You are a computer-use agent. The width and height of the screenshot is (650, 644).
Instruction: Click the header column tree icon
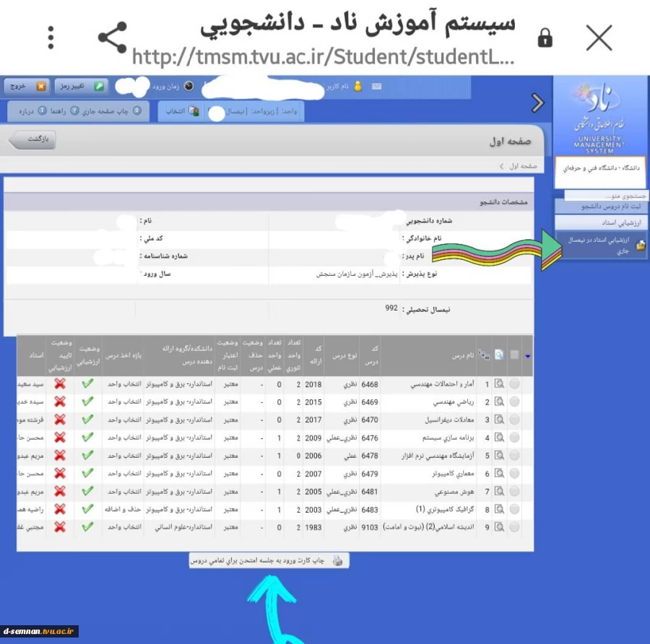[484, 354]
